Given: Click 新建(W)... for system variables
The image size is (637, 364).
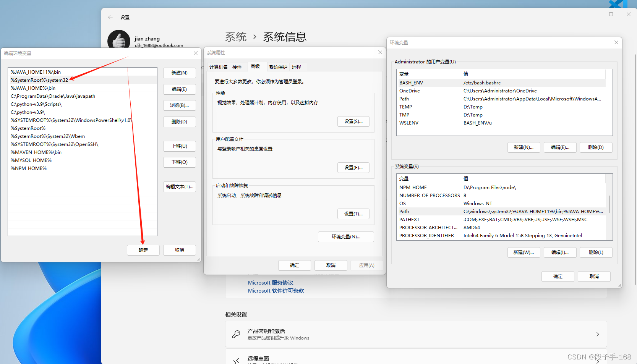Looking at the screenshot, I should (x=524, y=252).
